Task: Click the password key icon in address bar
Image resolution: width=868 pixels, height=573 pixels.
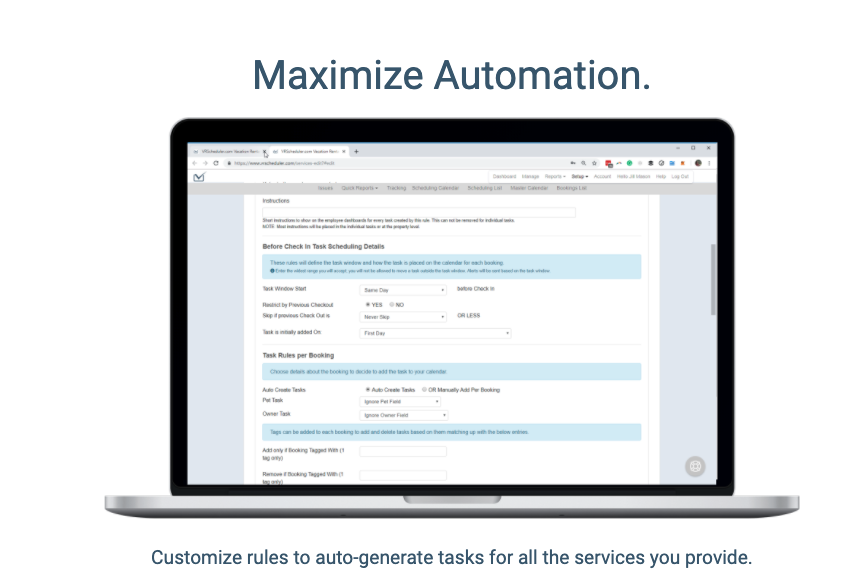Action: pyautogui.click(x=572, y=163)
